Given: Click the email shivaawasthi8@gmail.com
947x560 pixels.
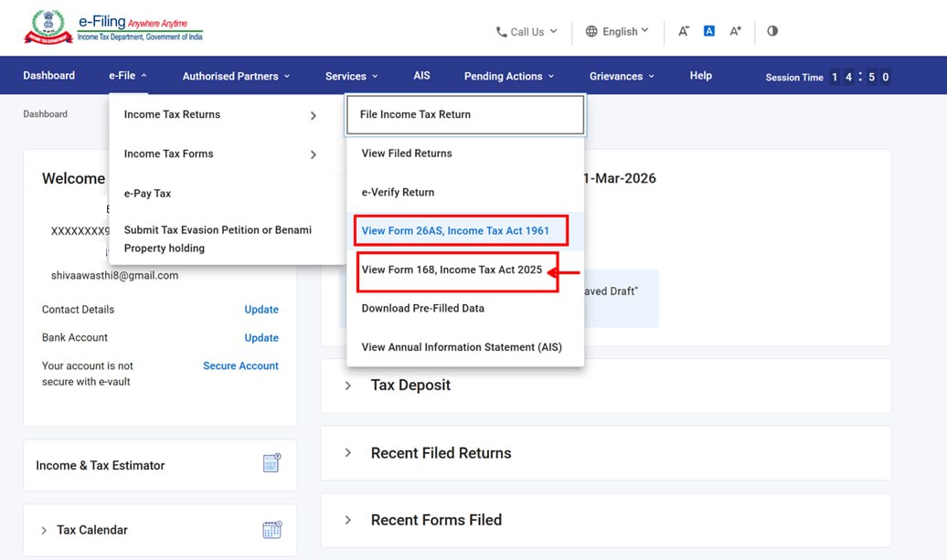Looking at the screenshot, I should click(115, 275).
